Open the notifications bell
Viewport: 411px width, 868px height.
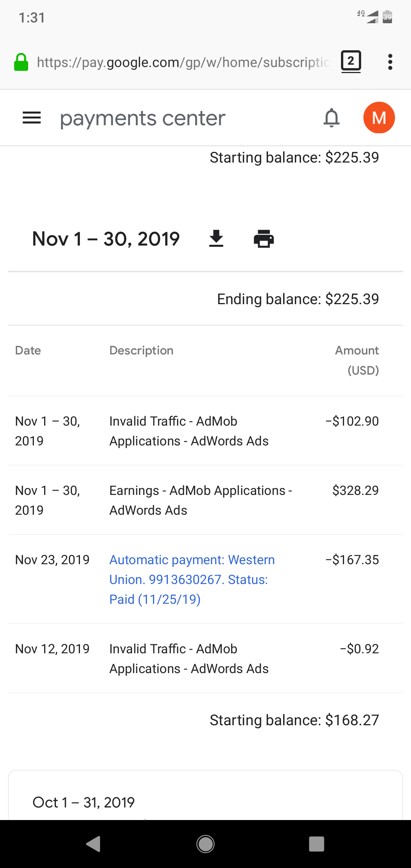tap(331, 118)
